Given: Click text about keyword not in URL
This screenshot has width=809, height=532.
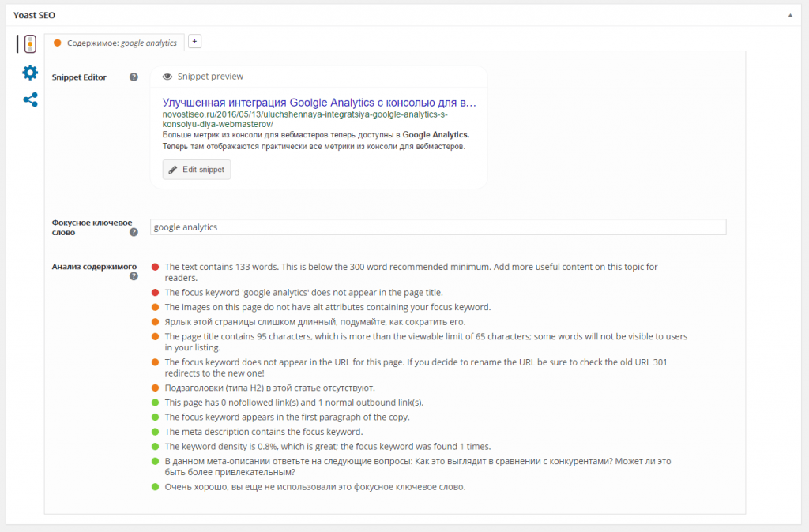Looking at the screenshot, I should 416,368.
